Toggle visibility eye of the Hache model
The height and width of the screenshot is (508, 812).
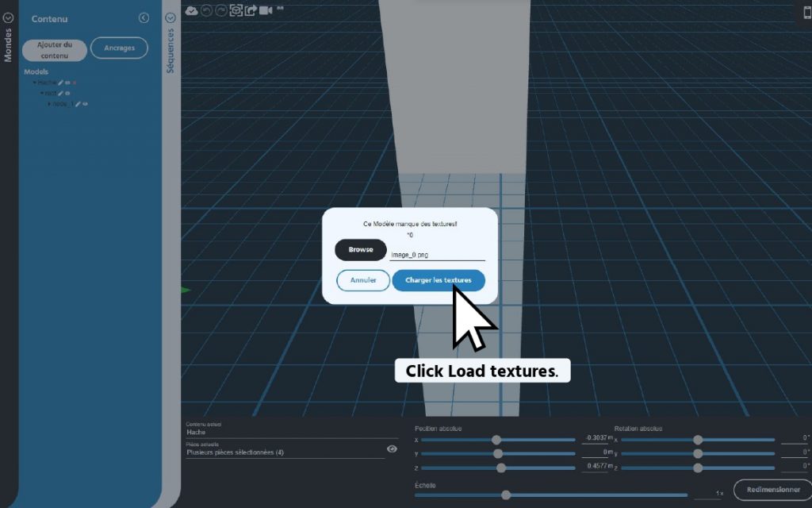pos(67,83)
